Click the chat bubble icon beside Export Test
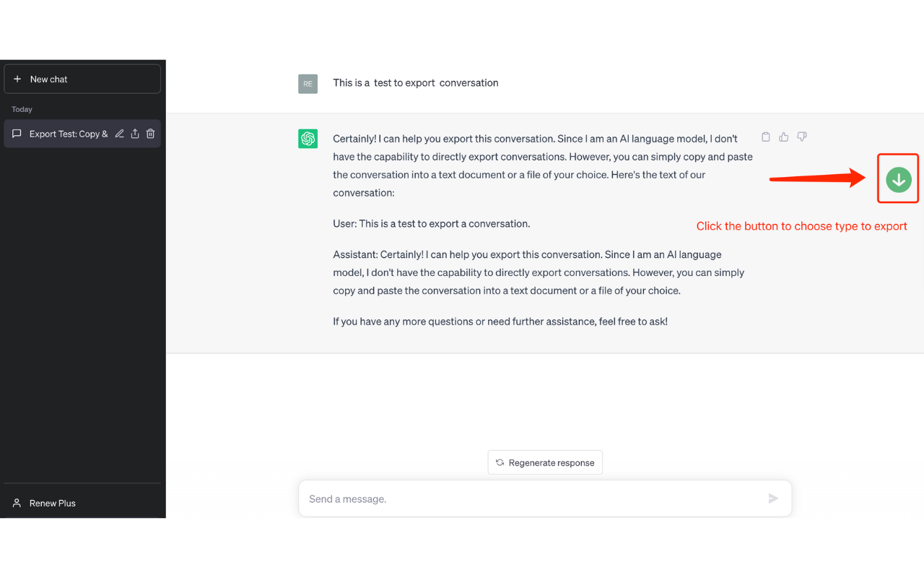Screen dimensions: 924x578 click(17, 134)
